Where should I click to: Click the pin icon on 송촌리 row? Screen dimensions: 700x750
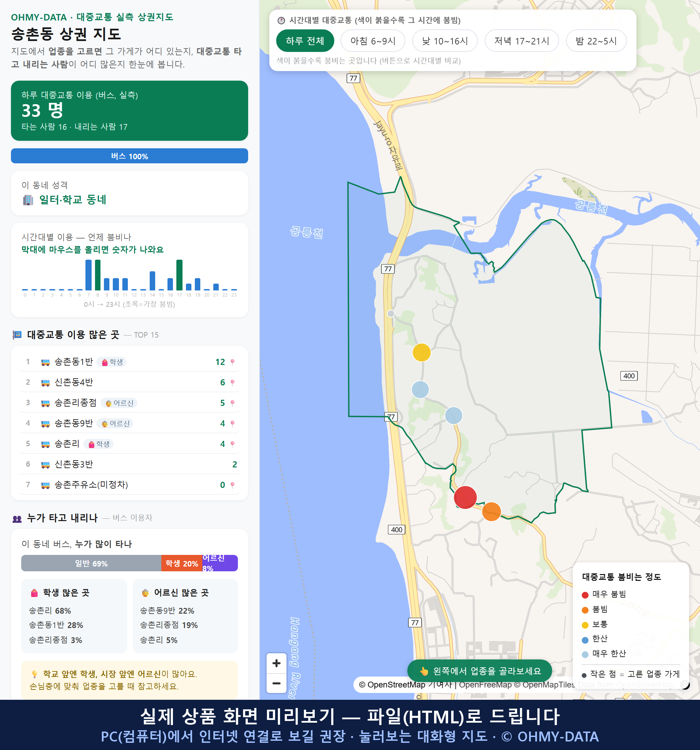(232, 444)
